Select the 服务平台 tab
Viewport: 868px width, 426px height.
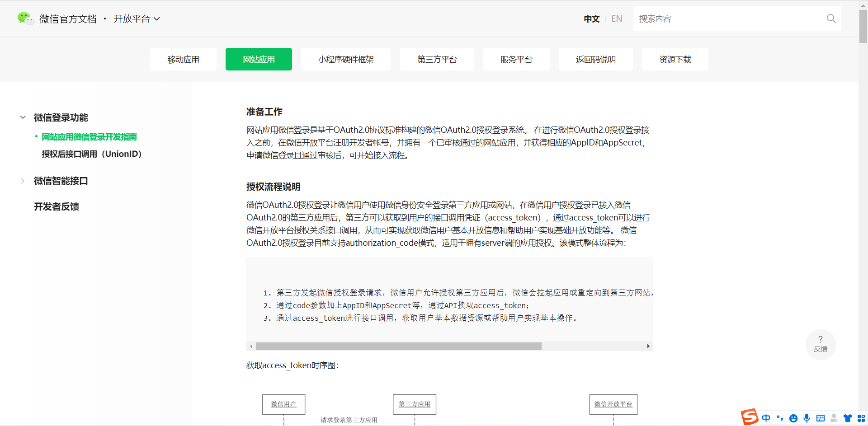[x=516, y=59]
